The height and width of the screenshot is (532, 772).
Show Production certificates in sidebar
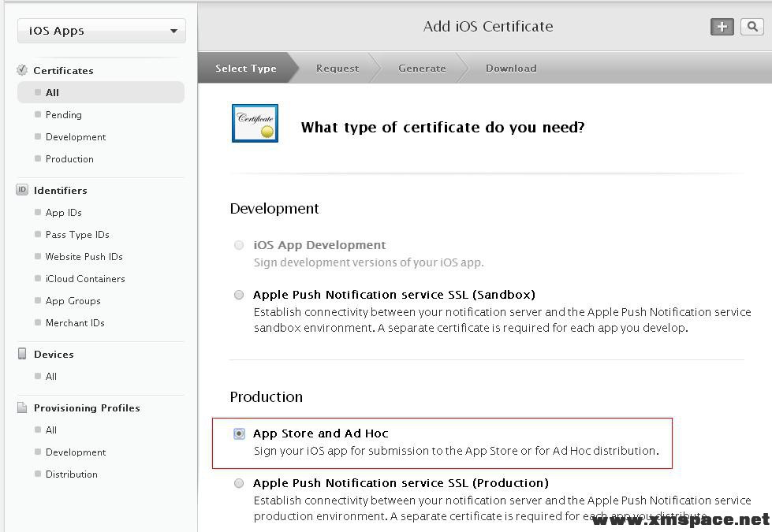69,159
